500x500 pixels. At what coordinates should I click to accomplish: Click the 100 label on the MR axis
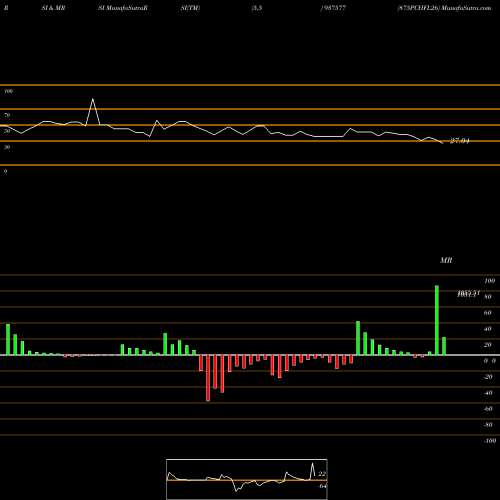click(x=489, y=281)
